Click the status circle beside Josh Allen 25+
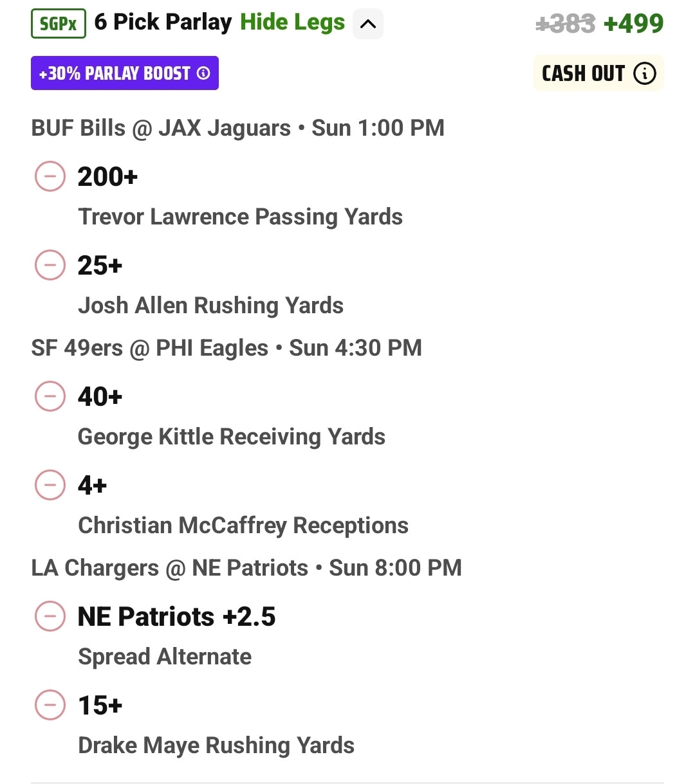 pyautogui.click(x=50, y=265)
